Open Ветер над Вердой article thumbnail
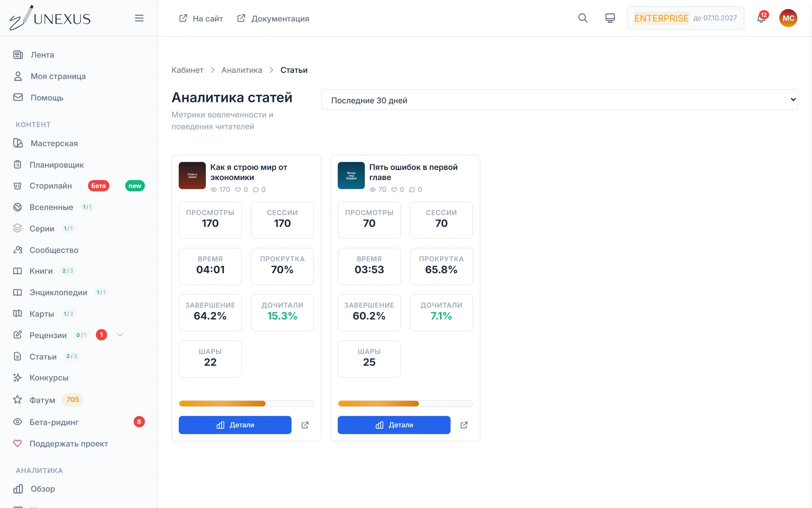Viewport: 812px width, 508px height. pyautogui.click(x=351, y=175)
